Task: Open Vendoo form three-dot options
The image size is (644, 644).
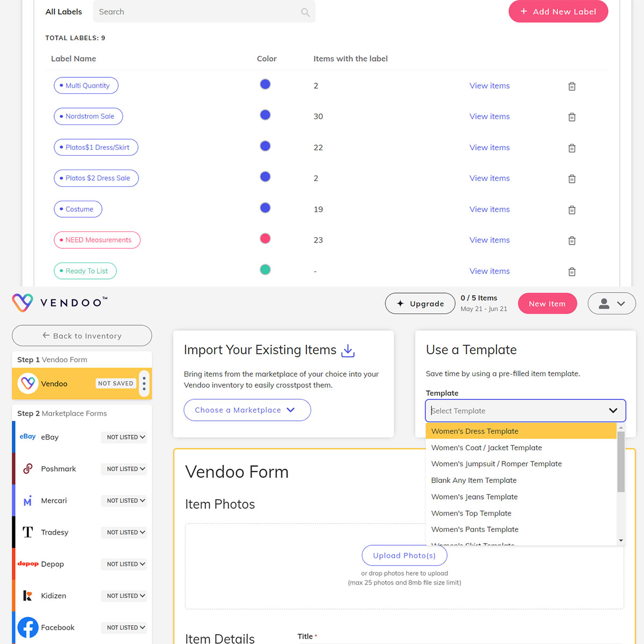Action: tap(144, 383)
